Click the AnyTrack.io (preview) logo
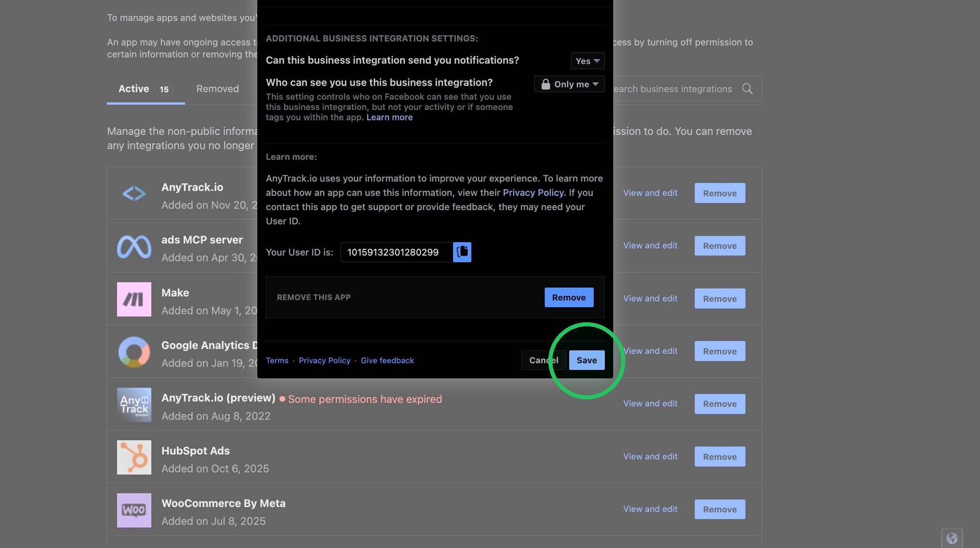 [134, 405]
